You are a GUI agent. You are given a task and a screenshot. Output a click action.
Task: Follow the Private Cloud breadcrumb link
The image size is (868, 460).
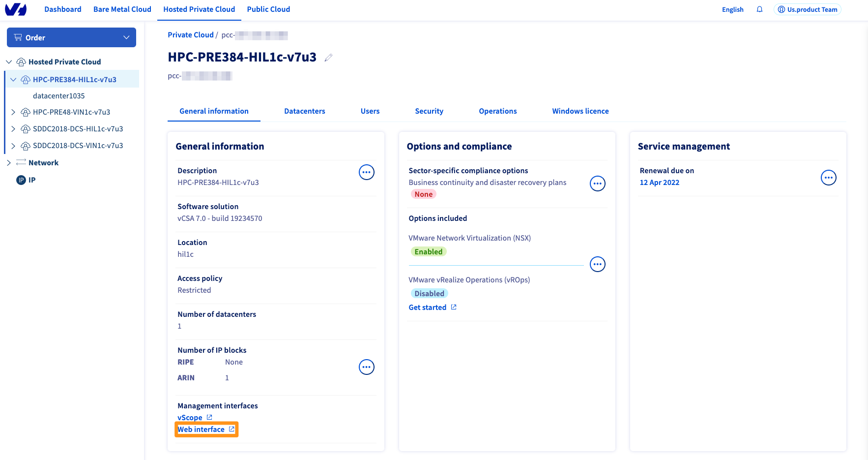(x=191, y=35)
